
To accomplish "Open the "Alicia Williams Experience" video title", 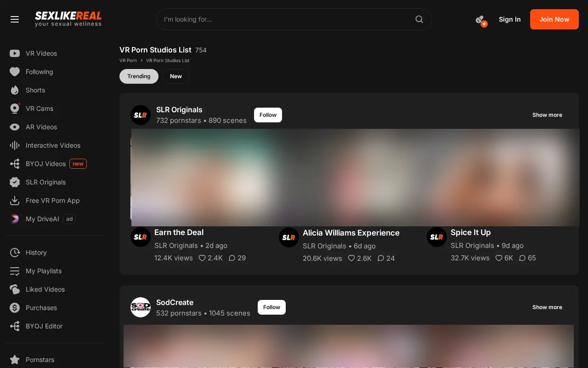I will pos(351,233).
